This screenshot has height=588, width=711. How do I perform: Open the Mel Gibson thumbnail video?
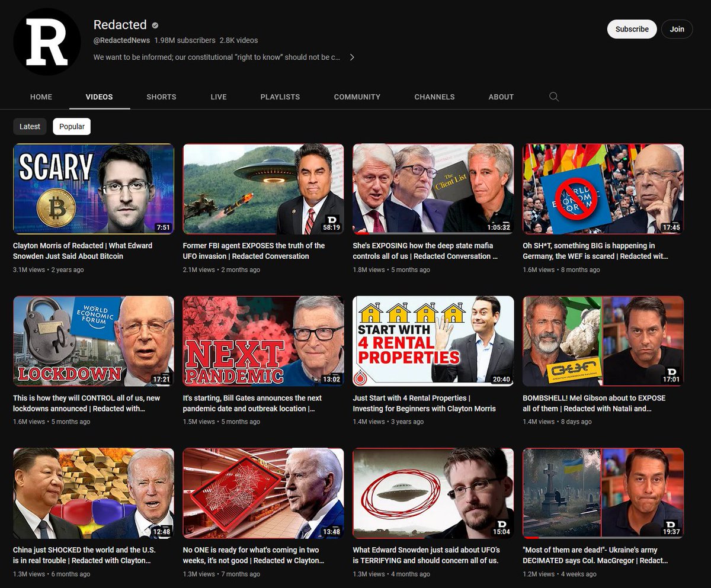(603, 341)
